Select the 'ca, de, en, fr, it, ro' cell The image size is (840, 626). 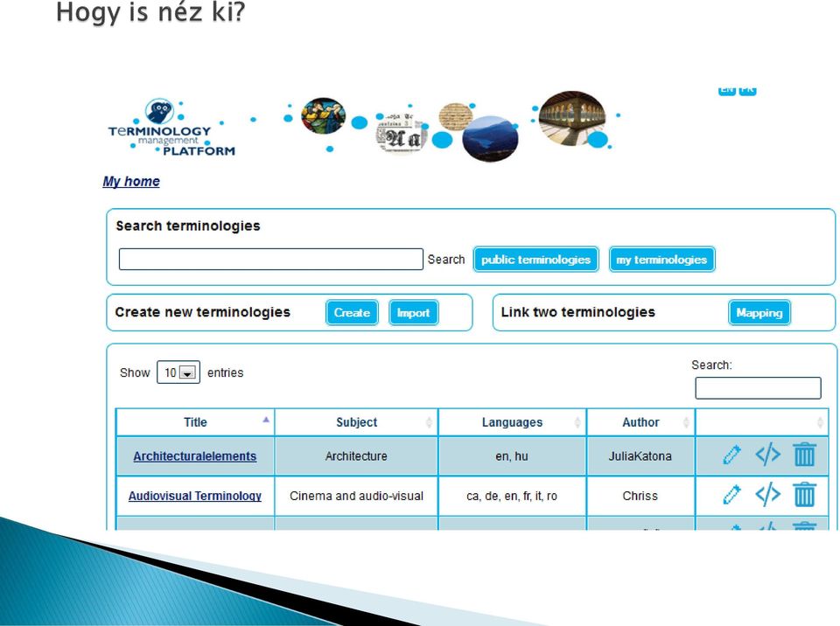coord(512,496)
